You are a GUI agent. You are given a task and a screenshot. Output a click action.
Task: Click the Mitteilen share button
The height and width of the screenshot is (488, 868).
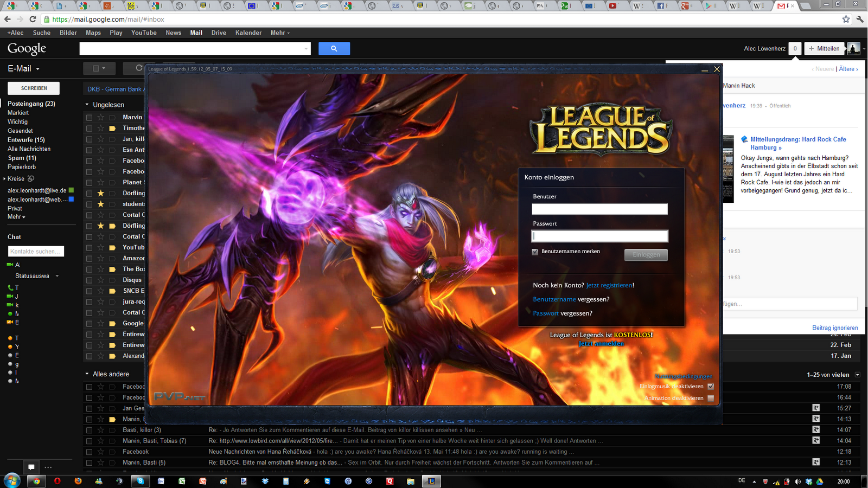coord(824,49)
